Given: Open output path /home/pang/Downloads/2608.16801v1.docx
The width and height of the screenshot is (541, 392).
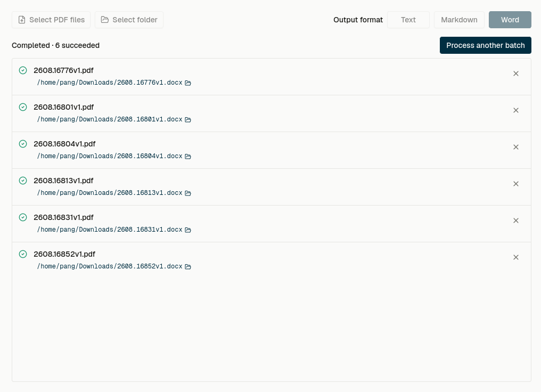Looking at the screenshot, I should tap(110, 119).
